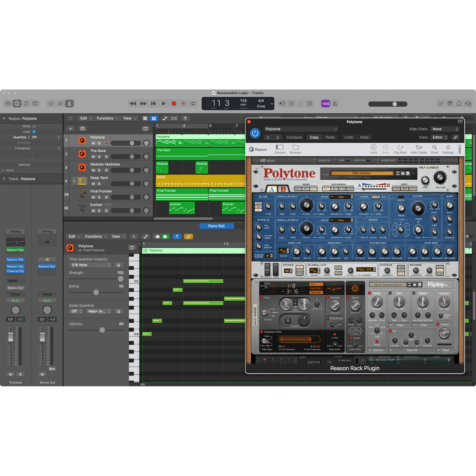Open Reason Rack Settings

pyautogui.click(x=448, y=149)
